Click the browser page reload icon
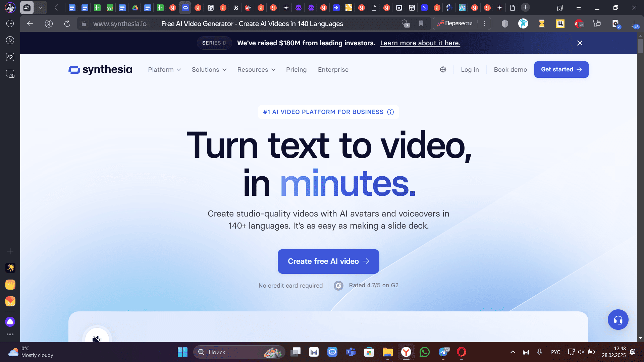This screenshot has height=362, width=644. (x=67, y=23)
